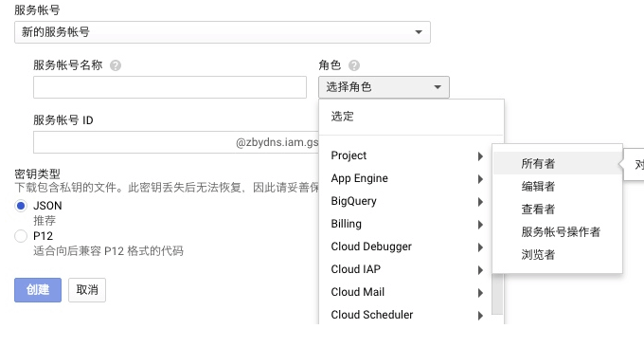Choose Project in the role menu

405,155
